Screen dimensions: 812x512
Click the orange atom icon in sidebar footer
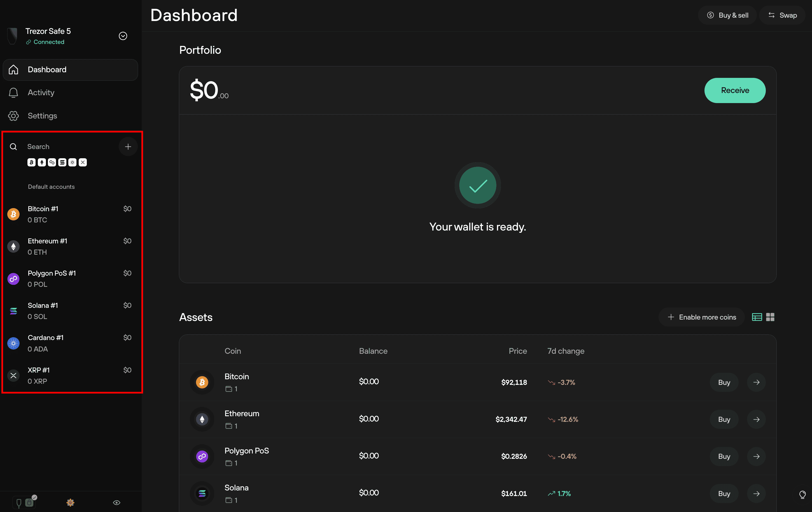tap(70, 502)
